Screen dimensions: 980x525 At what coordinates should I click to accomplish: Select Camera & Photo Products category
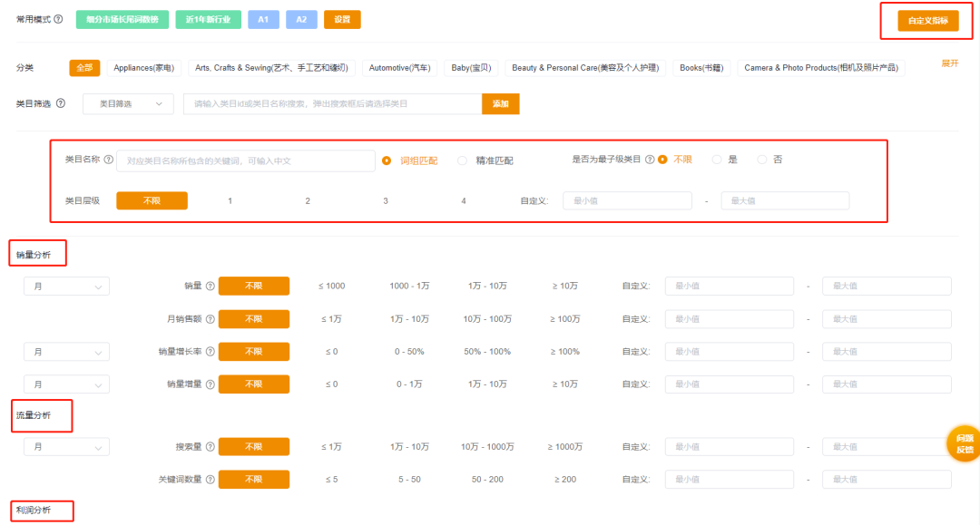pyautogui.click(x=820, y=67)
